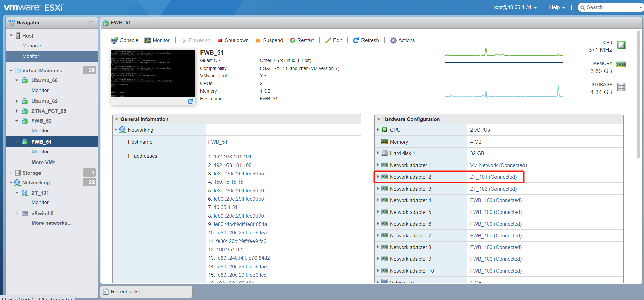Open the VM Console icon

(115, 40)
